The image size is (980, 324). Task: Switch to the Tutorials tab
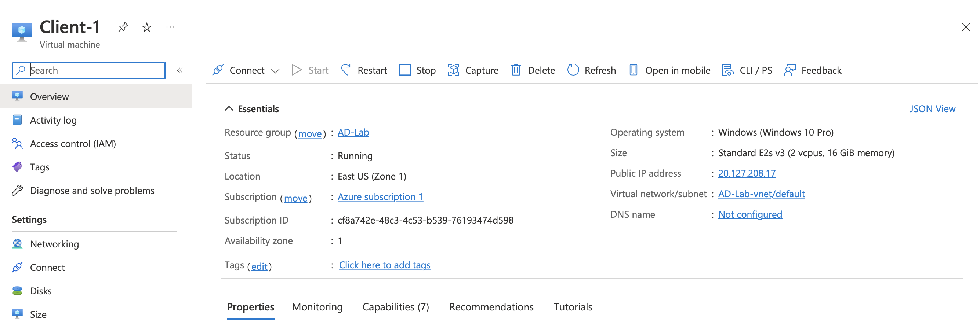tap(573, 307)
